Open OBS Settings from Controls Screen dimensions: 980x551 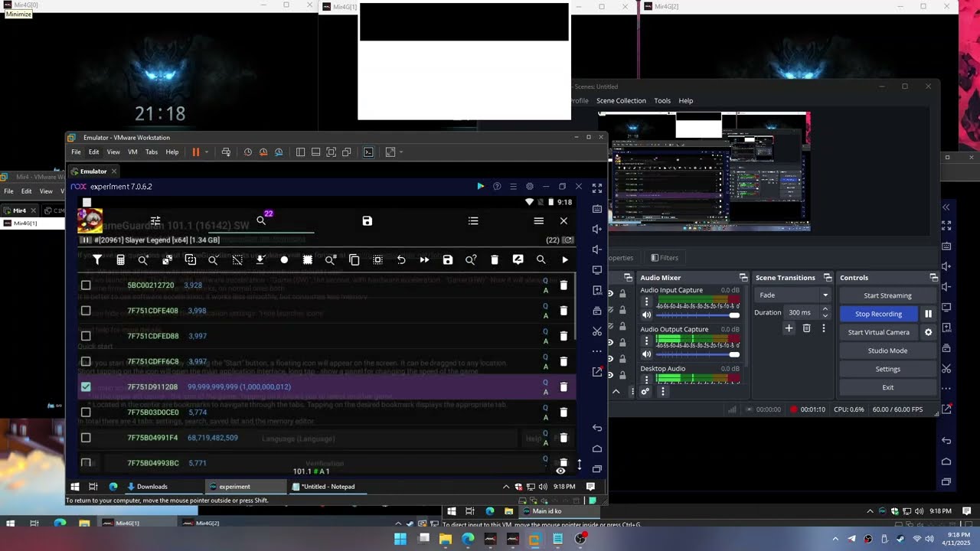pos(887,369)
